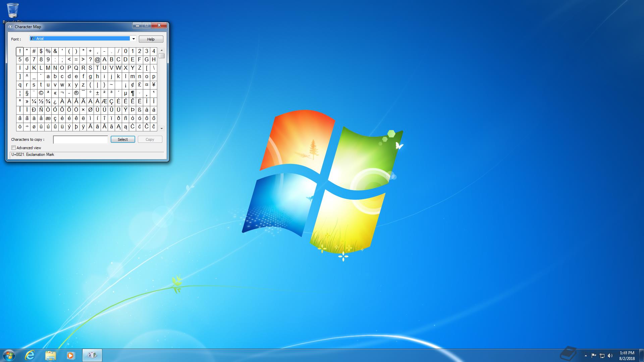Viewport: 644px width, 362px height.
Task: Select the sharp s ß character
Action: coord(140,110)
